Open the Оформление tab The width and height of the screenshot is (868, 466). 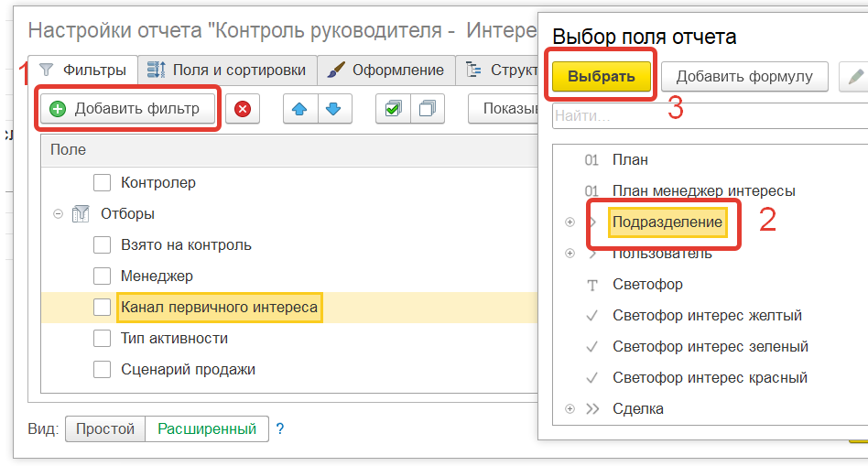[385, 70]
